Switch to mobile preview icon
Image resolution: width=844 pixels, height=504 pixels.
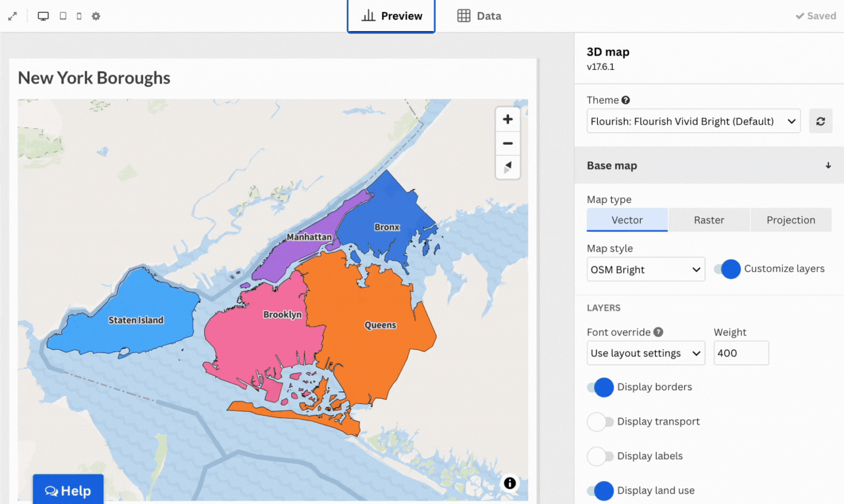(79, 16)
